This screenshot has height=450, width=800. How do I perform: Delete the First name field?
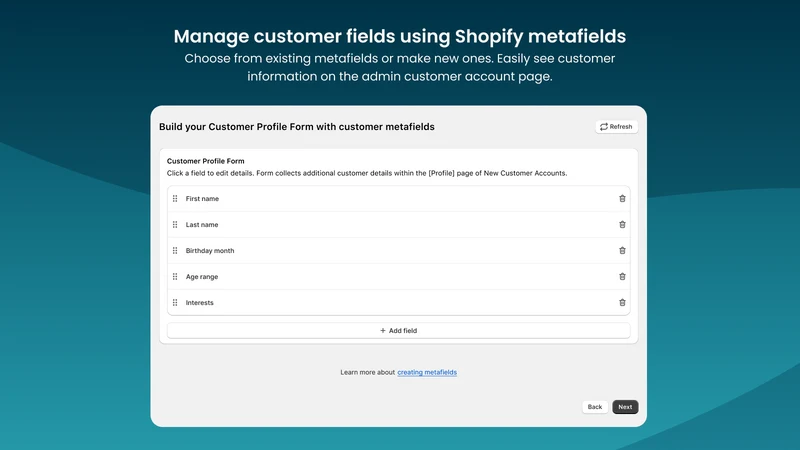click(x=622, y=198)
